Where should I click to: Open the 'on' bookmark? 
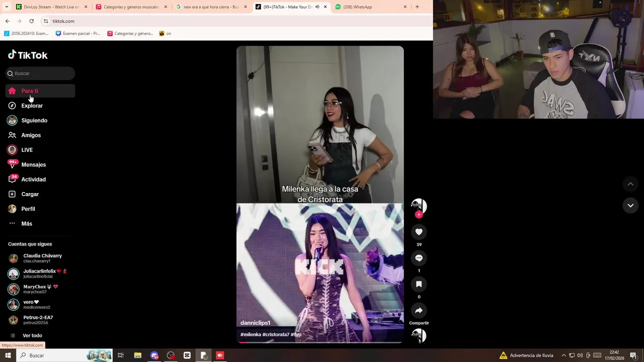coord(165,34)
